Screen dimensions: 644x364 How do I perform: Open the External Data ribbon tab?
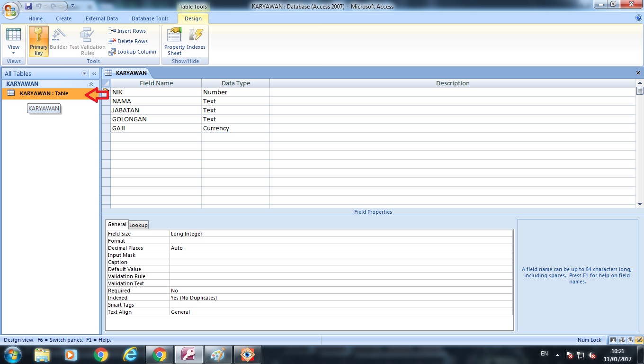[x=102, y=18]
